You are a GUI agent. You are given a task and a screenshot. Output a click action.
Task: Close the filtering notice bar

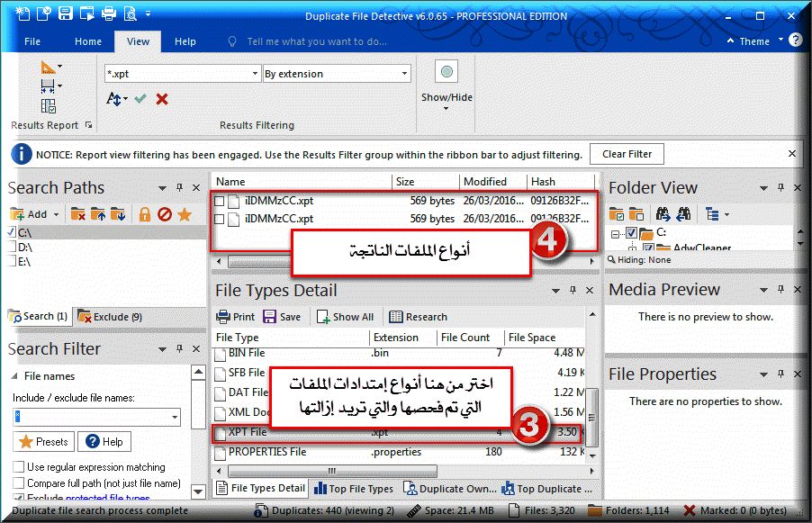click(x=792, y=154)
